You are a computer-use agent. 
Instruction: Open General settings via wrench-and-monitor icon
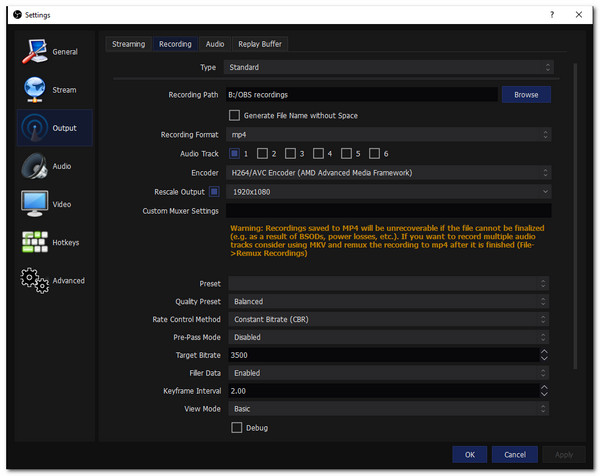34,51
